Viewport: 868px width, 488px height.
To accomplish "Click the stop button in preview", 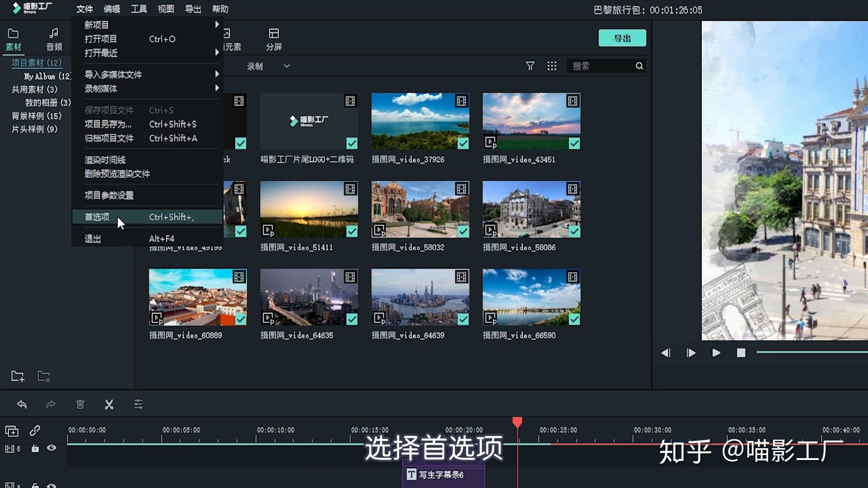I will pos(741,353).
